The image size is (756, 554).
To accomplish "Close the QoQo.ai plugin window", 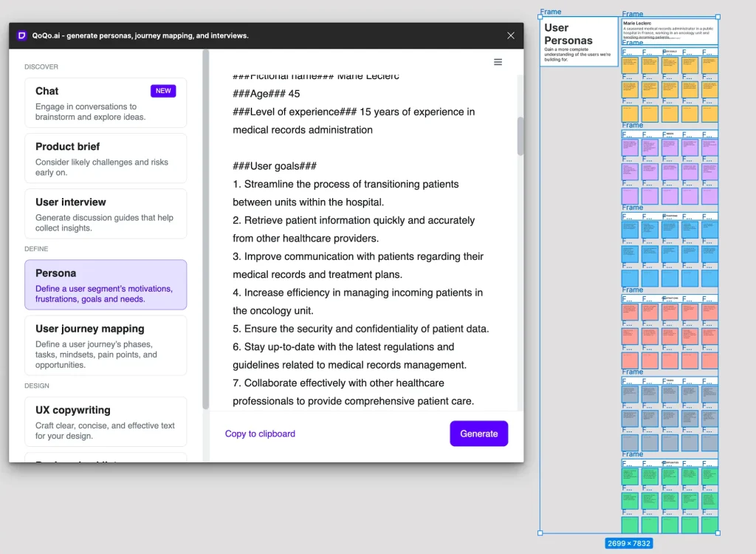I will point(511,35).
